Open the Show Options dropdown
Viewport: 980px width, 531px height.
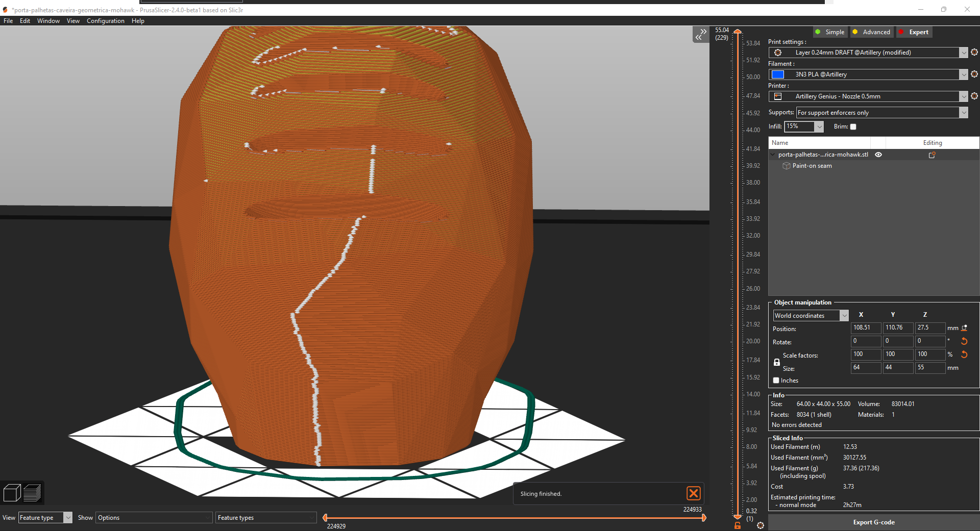tap(154, 518)
